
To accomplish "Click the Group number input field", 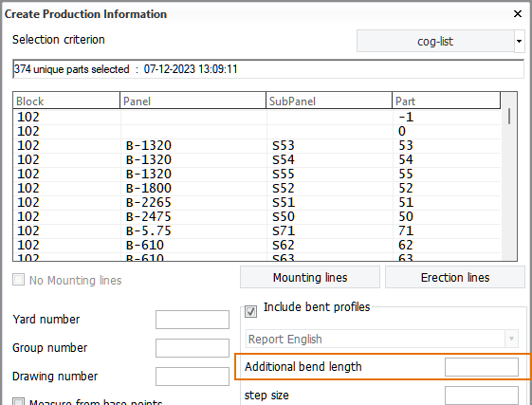I will (x=193, y=348).
